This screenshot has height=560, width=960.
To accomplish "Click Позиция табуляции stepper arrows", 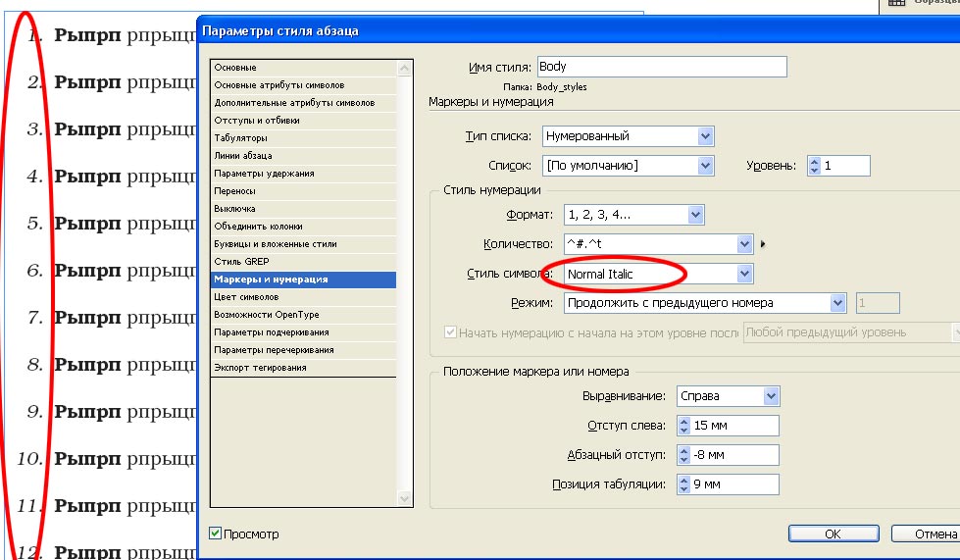I will pos(683,484).
